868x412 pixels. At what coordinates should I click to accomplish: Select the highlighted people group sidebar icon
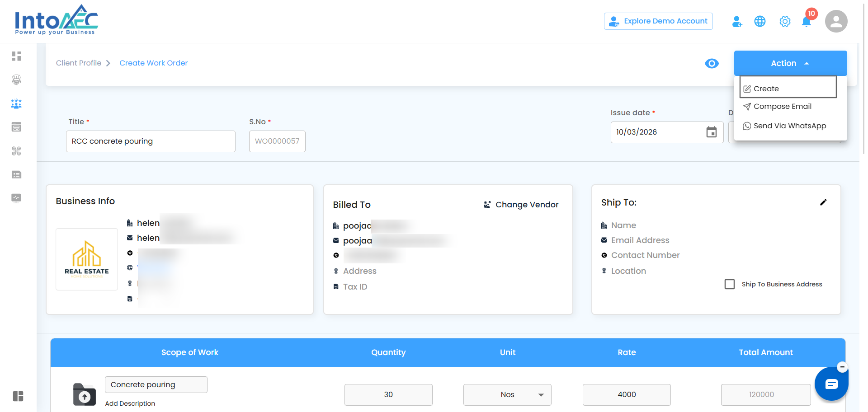[x=17, y=104]
